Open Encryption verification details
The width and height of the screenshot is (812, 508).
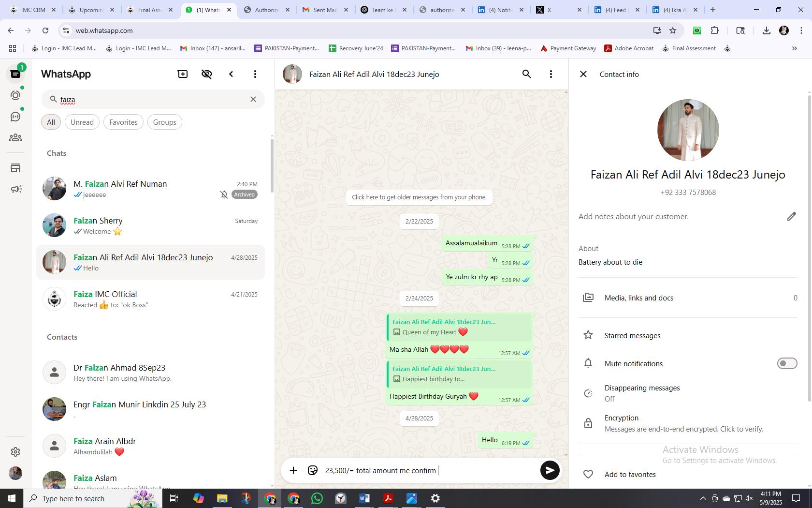pyautogui.click(x=688, y=423)
